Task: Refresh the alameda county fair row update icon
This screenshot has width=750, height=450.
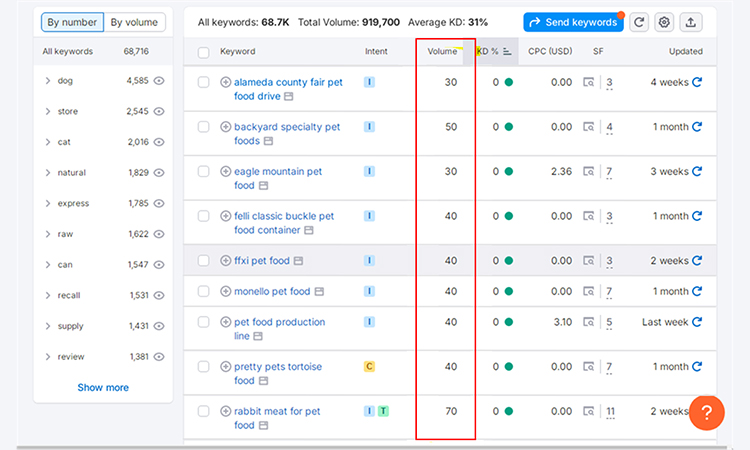Action: 697,82
